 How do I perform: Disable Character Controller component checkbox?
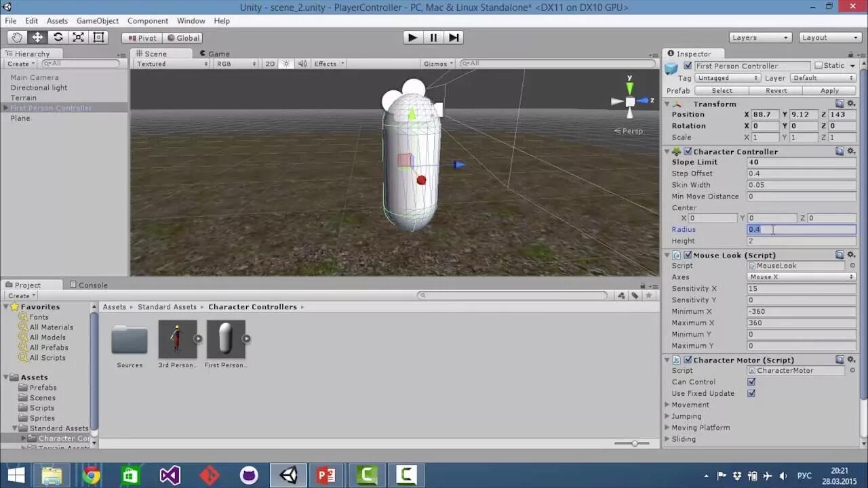pos(688,151)
